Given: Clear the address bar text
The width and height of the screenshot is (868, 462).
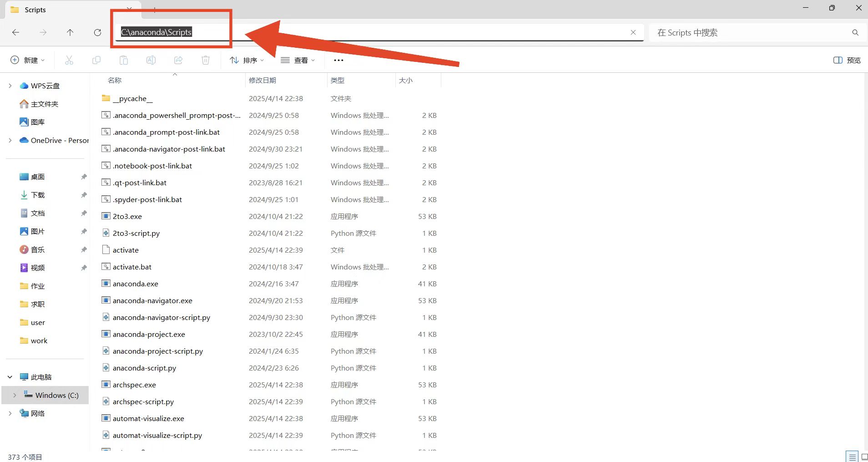Looking at the screenshot, I should point(633,32).
